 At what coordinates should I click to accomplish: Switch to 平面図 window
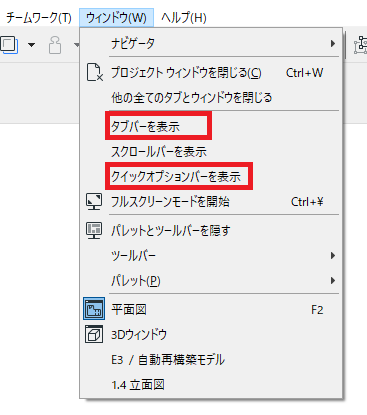pos(211,309)
